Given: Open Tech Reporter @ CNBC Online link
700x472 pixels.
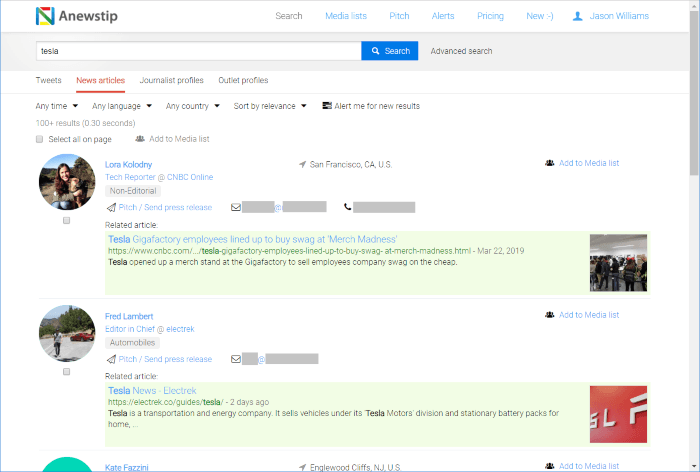Looking at the screenshot, I should pyautogui.click(x=159, y=177).
